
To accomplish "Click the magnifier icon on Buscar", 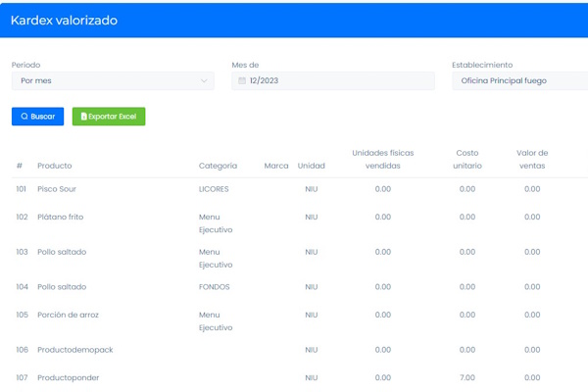I will 24,117.
